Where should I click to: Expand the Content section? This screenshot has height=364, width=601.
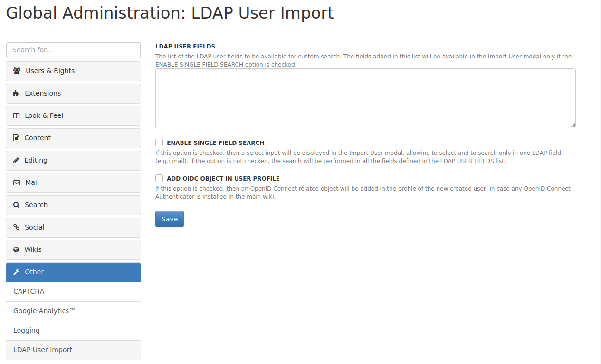click(x=74, y=138)
